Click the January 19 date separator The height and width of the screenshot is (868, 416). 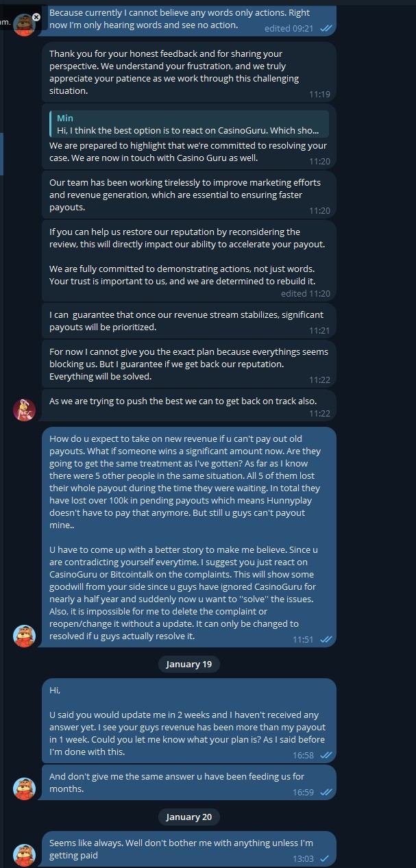(188, 664)
